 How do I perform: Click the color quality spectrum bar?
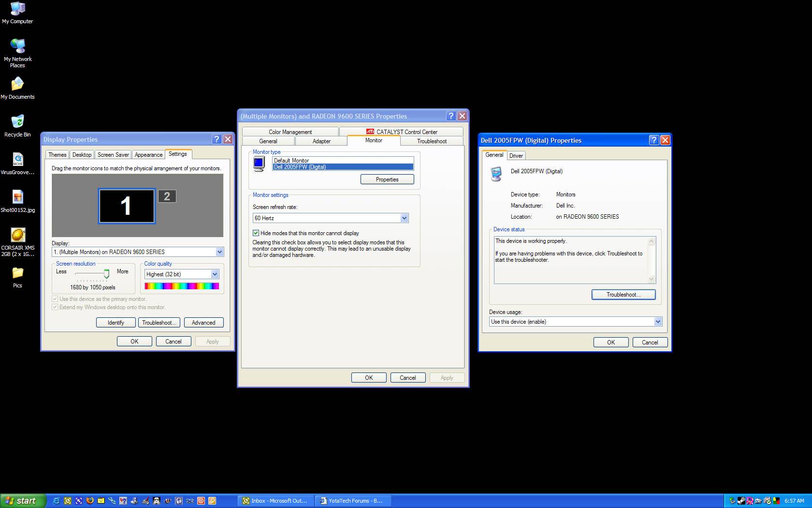coord(182,286)
